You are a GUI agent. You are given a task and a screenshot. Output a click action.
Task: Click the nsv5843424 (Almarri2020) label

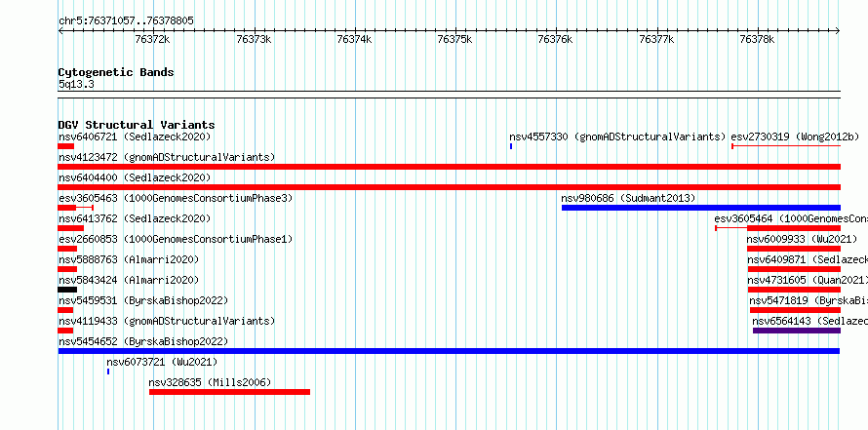coord(129,280)
